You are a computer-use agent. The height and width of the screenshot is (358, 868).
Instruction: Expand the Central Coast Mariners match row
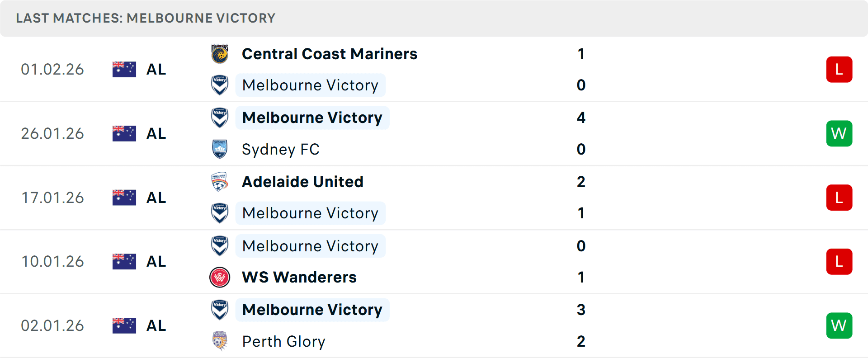(x=434, y=69)
